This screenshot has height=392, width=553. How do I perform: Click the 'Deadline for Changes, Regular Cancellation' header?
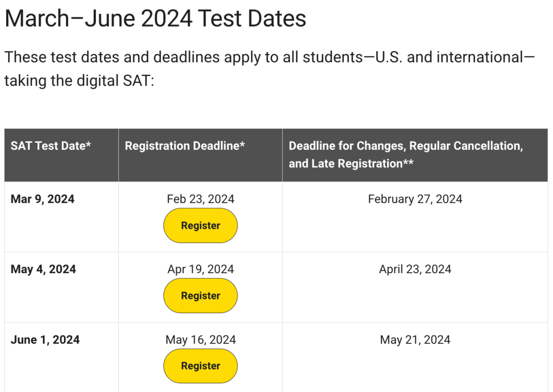point(406,146)
